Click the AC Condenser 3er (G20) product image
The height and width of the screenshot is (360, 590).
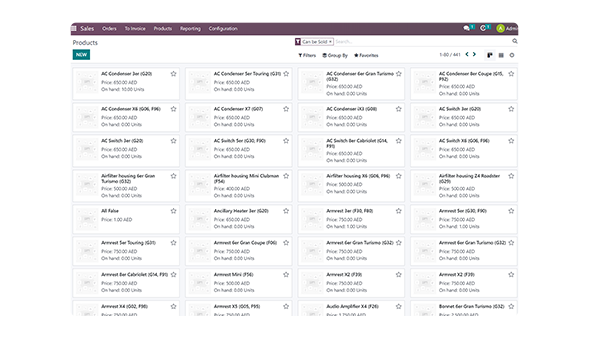(x=87, y=82)
